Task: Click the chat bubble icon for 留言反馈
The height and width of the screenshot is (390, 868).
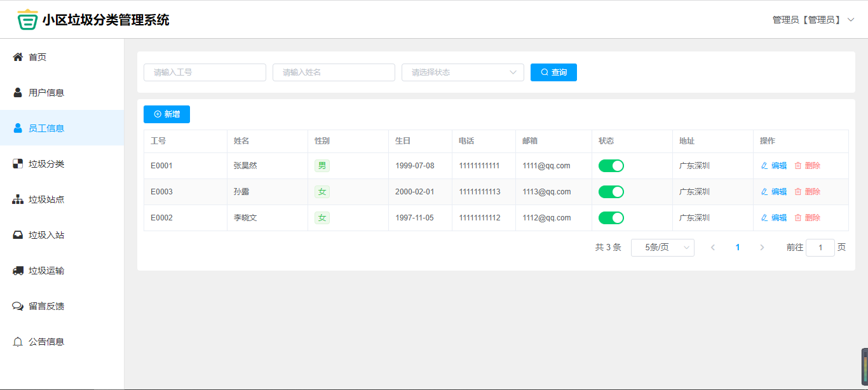Action: [18, 306]
